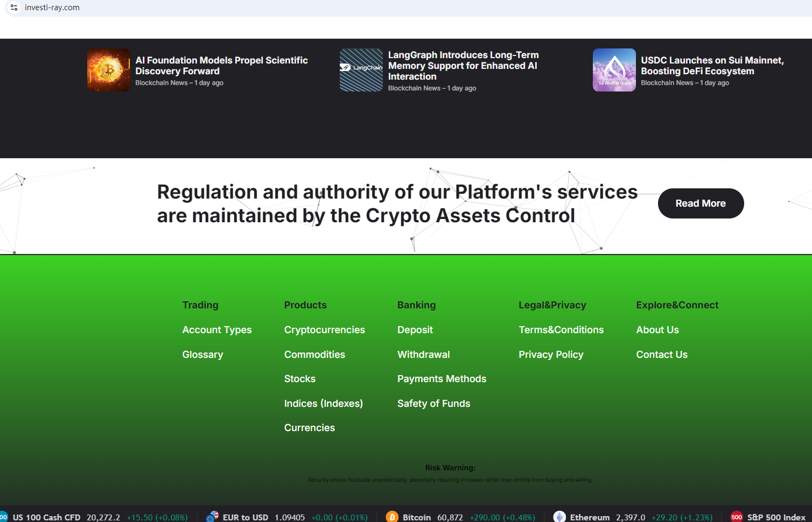Open the Sui Weather Oracle thumbnail
Screen dimensions: 812x522
point(614,70)
